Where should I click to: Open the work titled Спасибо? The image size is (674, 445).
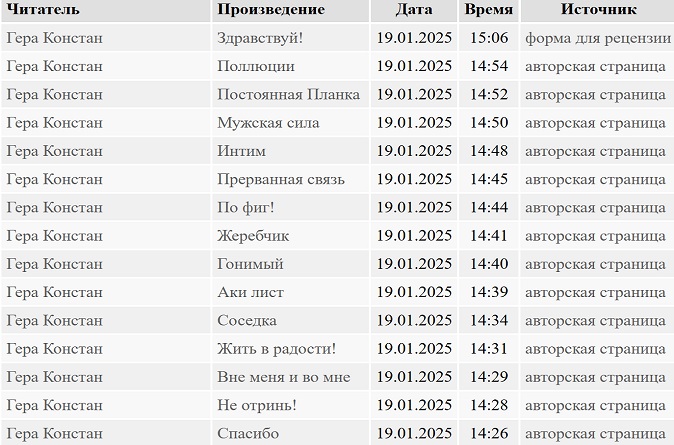coord(248,433)
